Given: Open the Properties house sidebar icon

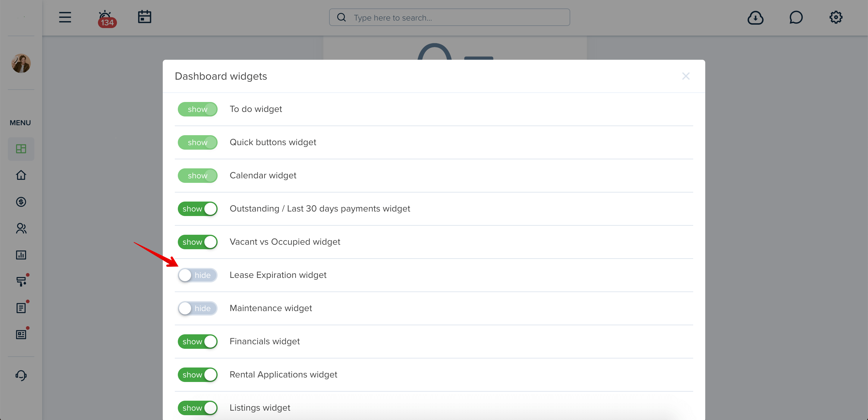Looking at the screenshot, I should click(x=21, y=175).
